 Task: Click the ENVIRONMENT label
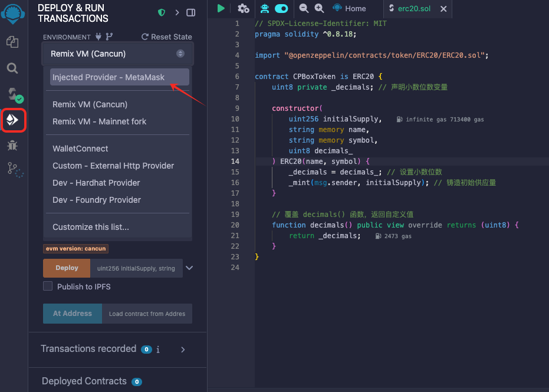point(67,37)
